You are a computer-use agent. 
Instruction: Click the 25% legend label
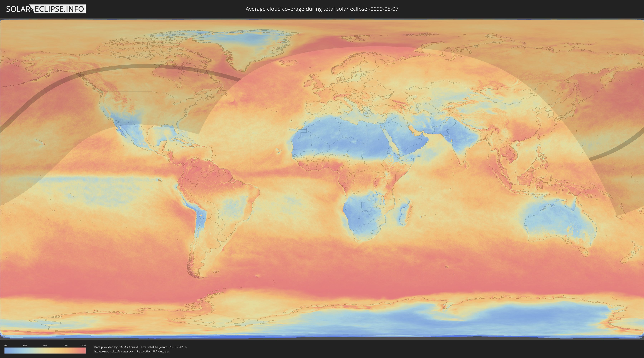(x=25, y=345)
